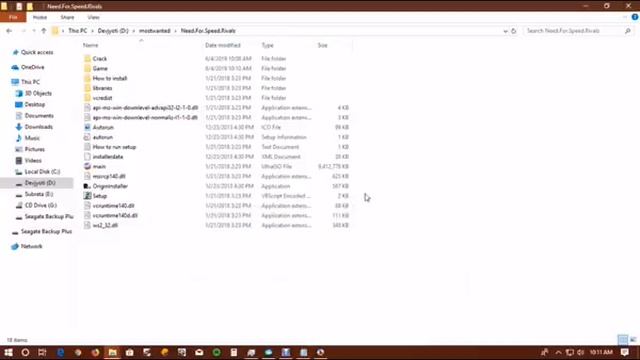
Task: Open Local Disk (C:) in sidebar
Action: 42,172
